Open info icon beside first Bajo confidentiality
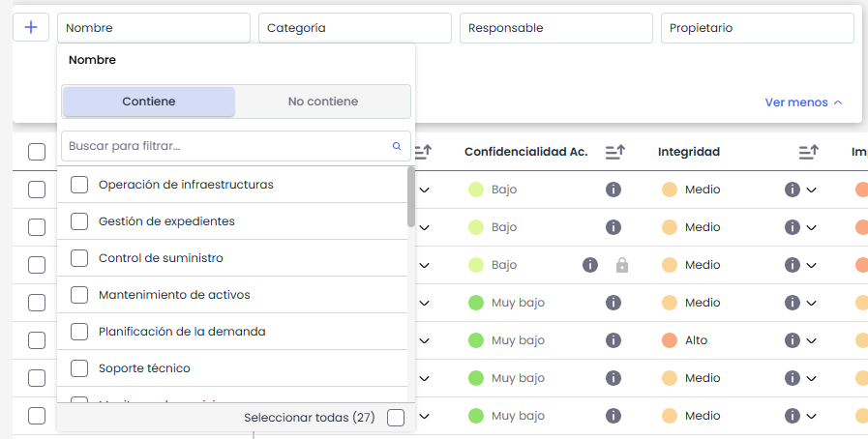 click(x=613, y=190)
